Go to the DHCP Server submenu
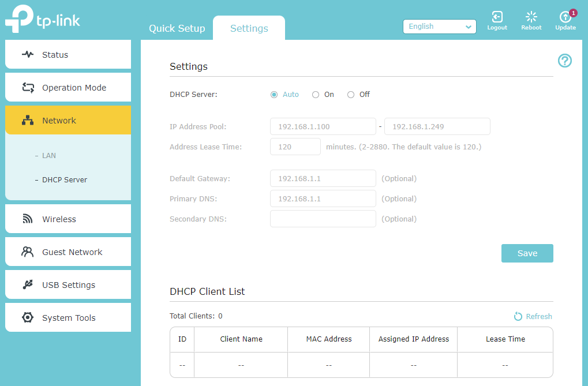Viewport: 588px width, 386px height. [65, 179]
